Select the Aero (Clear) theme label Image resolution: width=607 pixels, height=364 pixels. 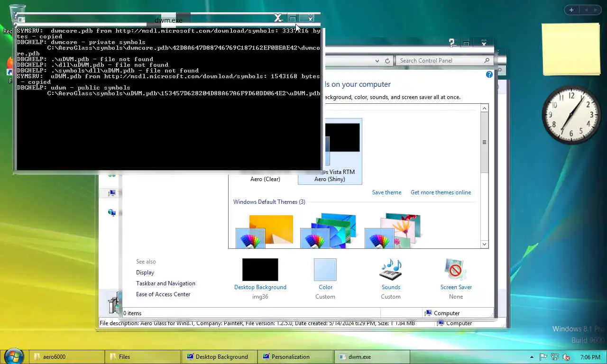[x=265, y=179]
